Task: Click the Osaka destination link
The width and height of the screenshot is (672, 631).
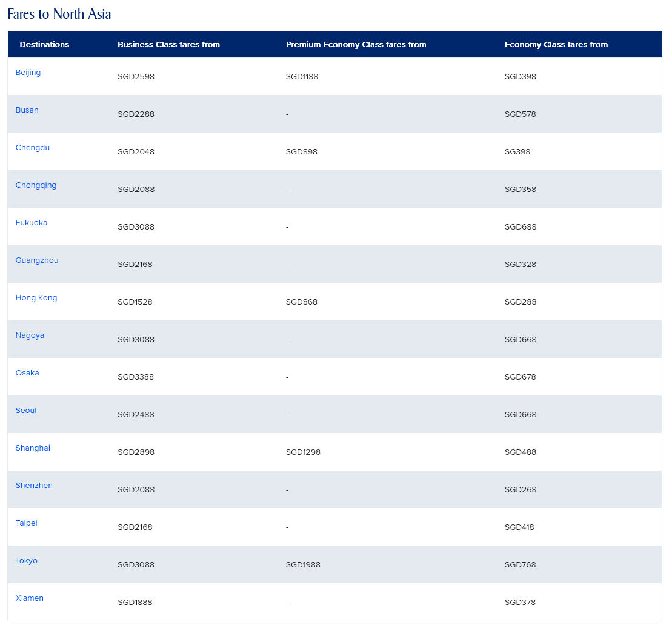Action: 27,373
